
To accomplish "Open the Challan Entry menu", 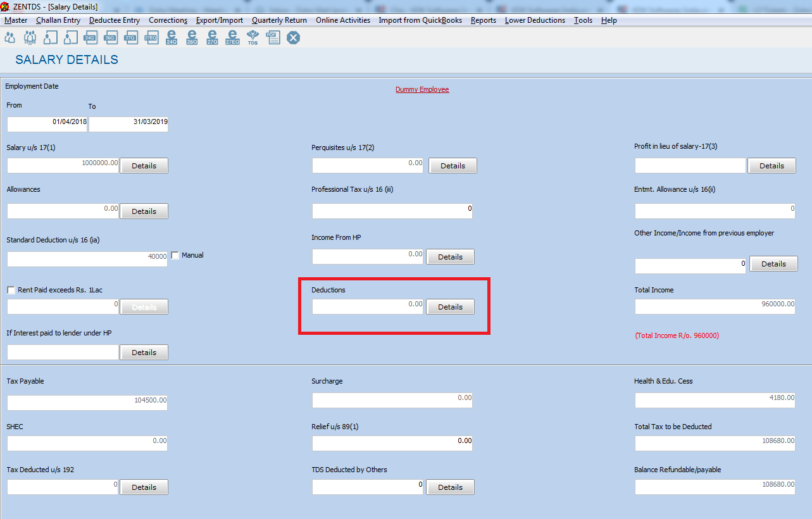I will (58, 20).
